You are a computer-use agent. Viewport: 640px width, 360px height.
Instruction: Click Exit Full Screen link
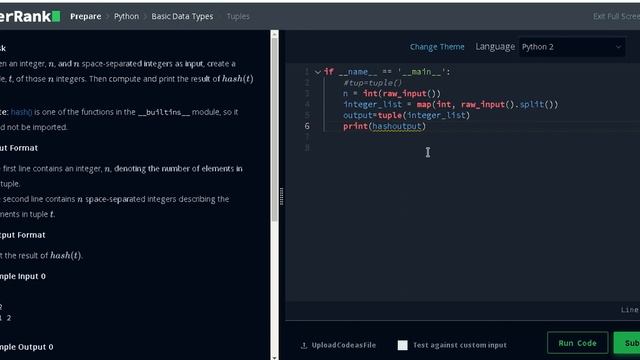tap(616, 16)
